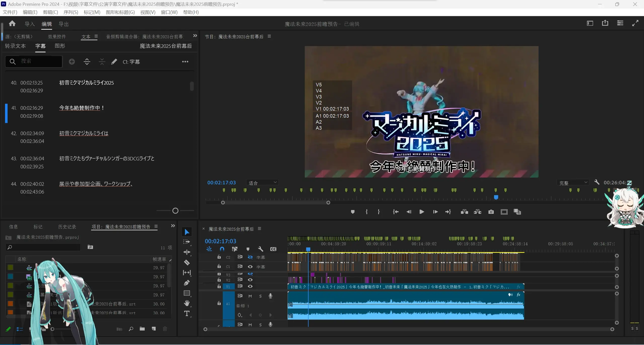This screenshot has height=345, width=644.
Task: Export frame with the camera icon
Action: coord(491,212)
